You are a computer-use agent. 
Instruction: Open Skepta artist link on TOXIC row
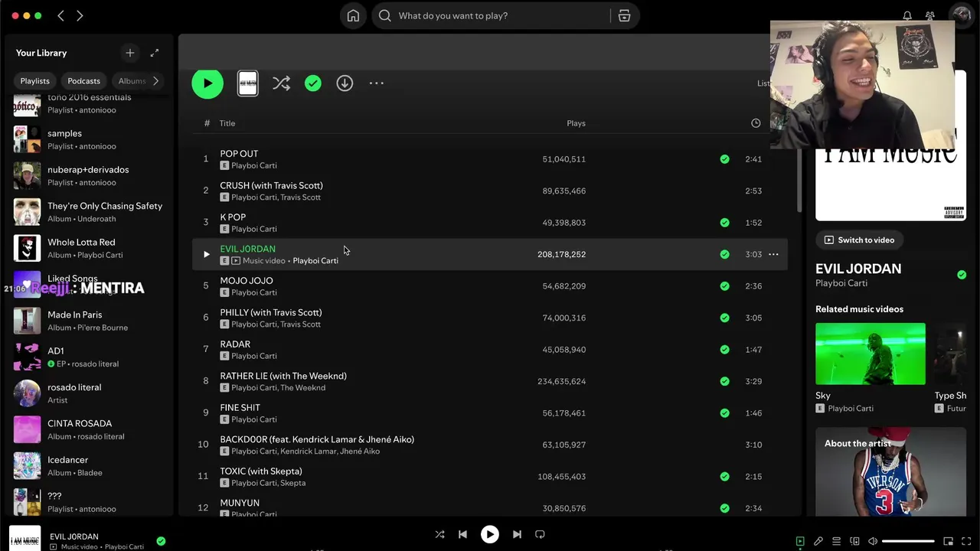pos(293,483)
